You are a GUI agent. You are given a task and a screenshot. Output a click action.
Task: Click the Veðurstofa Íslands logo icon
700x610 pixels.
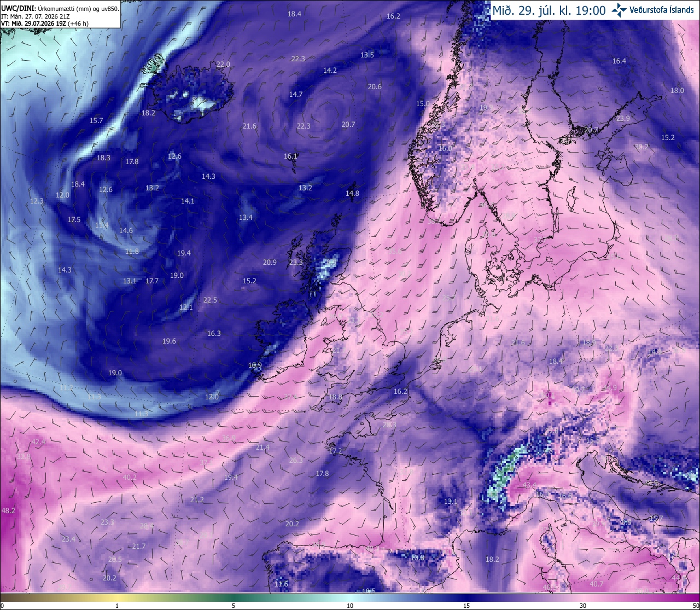coord(619,10)
